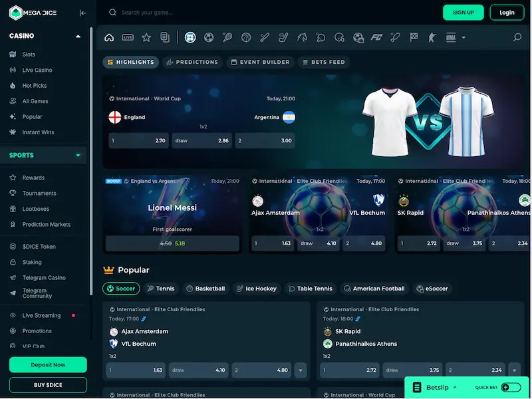532x399 pixels.
Task: Switch to the Predictions tab
Action: click(x=192, y=62)
